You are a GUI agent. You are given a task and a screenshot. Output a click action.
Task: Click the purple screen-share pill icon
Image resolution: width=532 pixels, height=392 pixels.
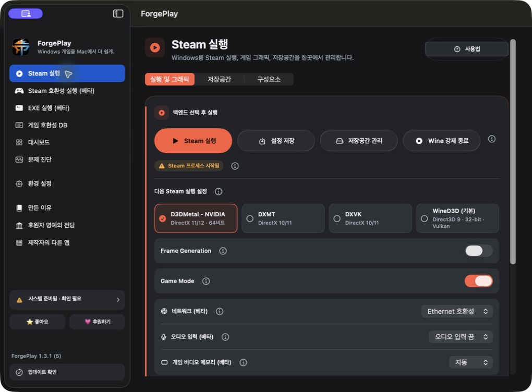[x=26, y=14]
